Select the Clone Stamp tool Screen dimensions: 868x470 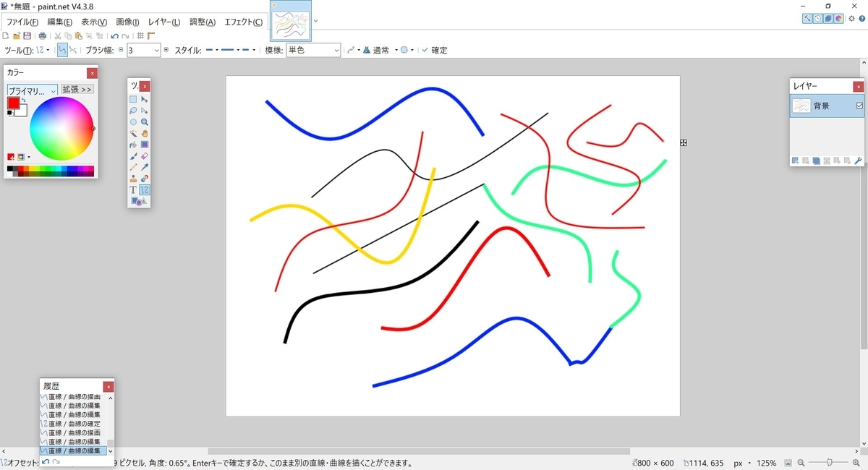[x=133, y=177]
